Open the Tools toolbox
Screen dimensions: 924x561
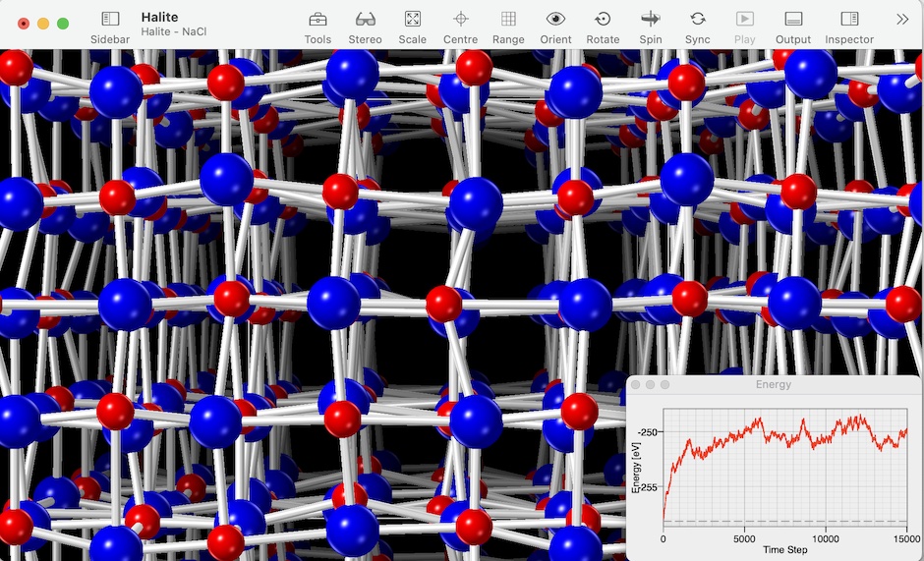318,20
